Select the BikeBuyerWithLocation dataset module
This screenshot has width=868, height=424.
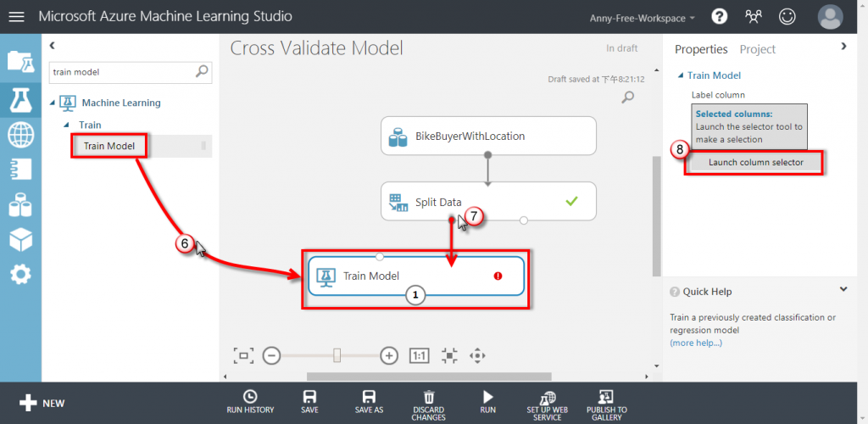coord(488,136)
